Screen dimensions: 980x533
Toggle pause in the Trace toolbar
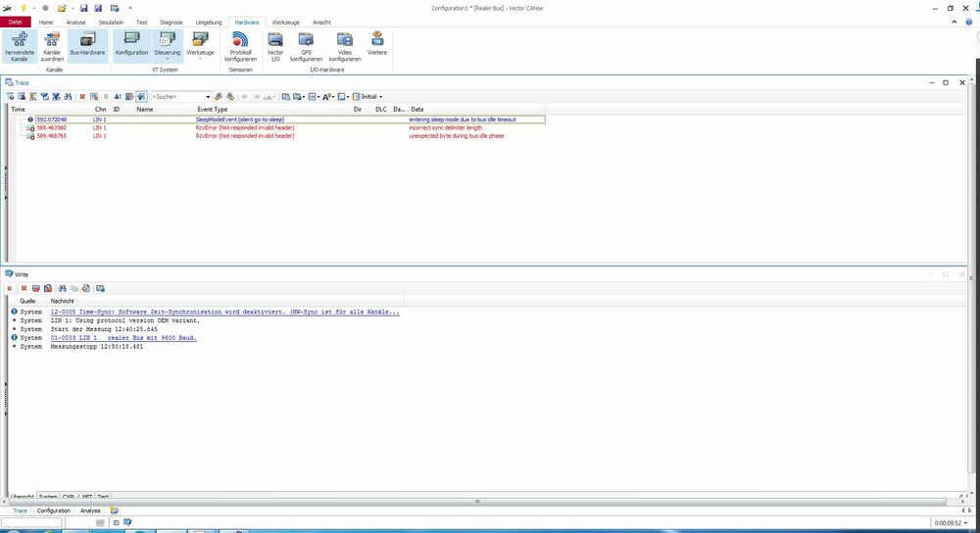(x=106, y=97)
